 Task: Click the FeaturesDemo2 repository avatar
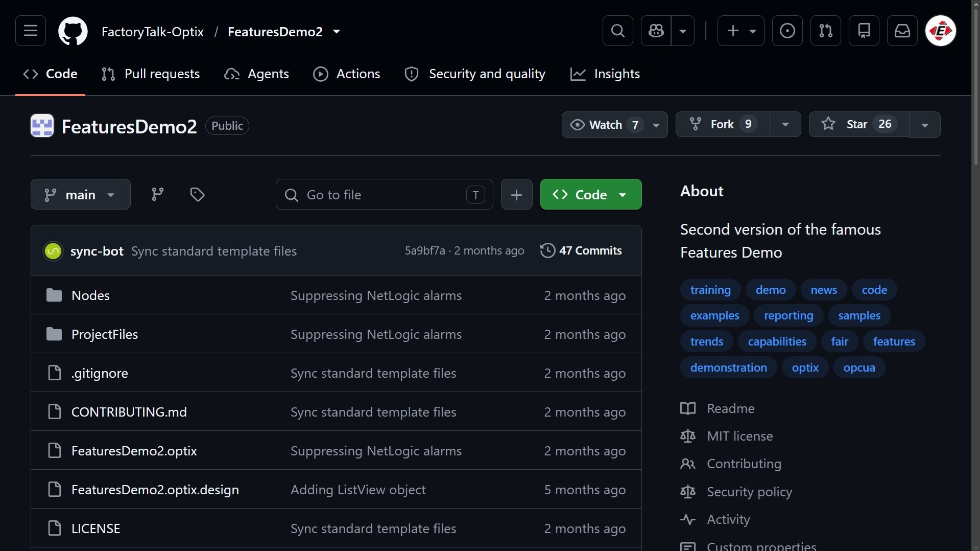tap(42, 126)
